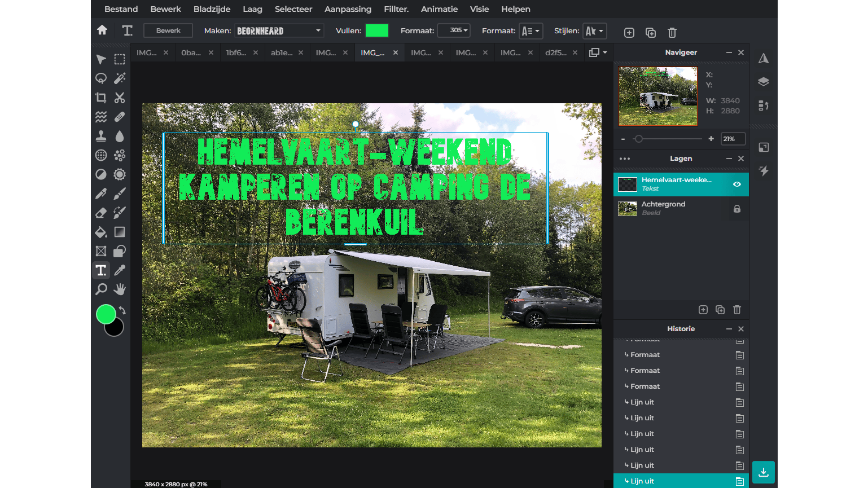Expand the text alignment Formaat dropdown

531,31
